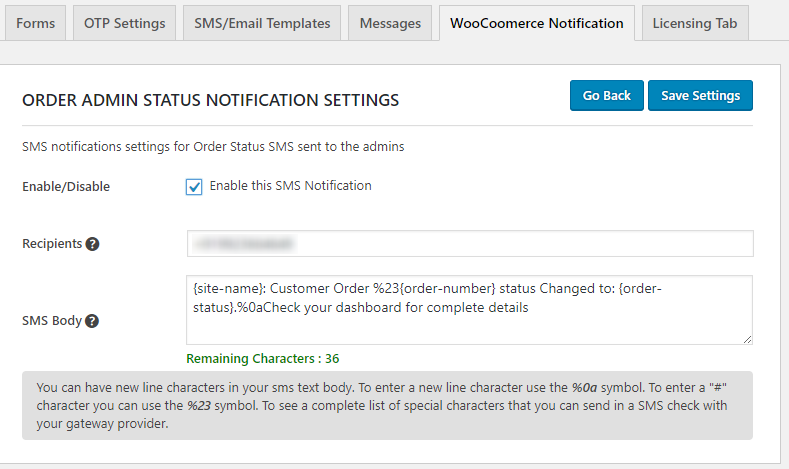Image resolution: width=789 pixels, height=469 pixels.
Task: Go to the SMS/Email Templates tab
Action: coord(262,24)
